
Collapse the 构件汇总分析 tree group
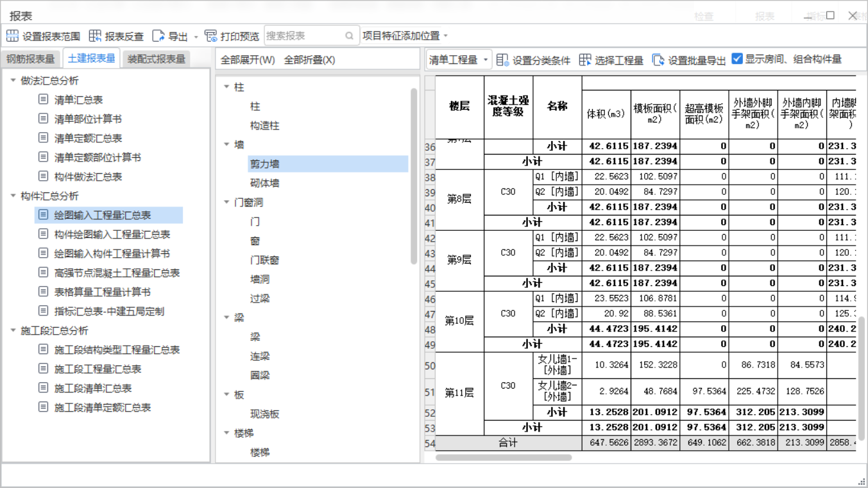pyautogui.click(x=13, y=196)
